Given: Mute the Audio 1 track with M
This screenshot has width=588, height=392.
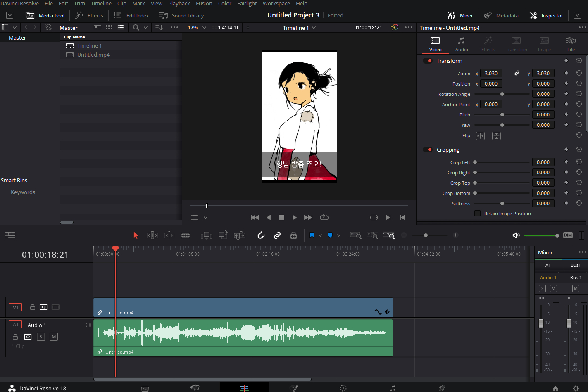Looking at the screenshot, I should tap(54, 337).
